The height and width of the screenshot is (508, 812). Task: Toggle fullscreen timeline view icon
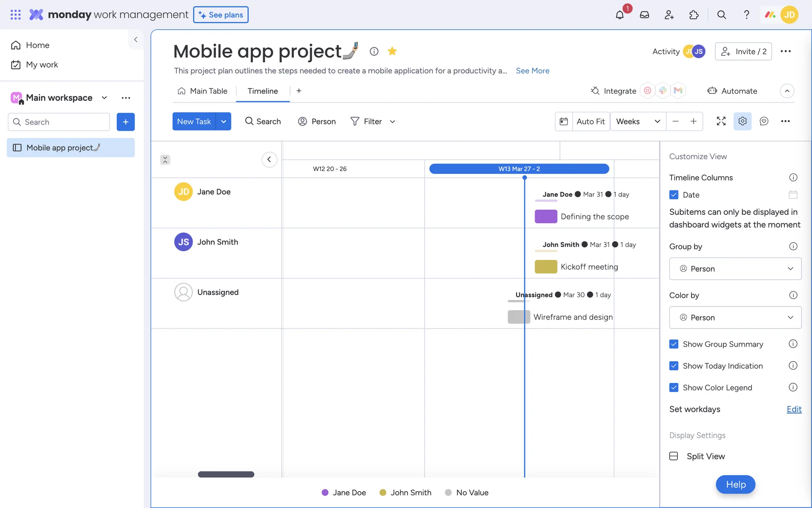721,121
